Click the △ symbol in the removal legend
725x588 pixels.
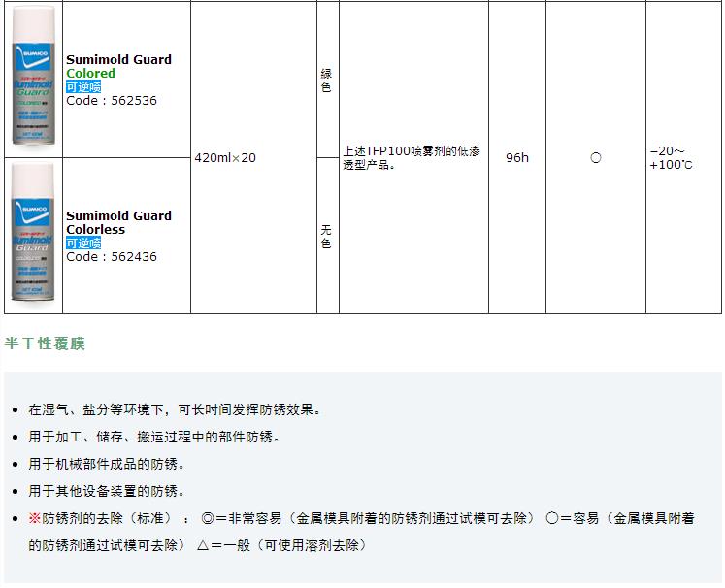point(203,545)
